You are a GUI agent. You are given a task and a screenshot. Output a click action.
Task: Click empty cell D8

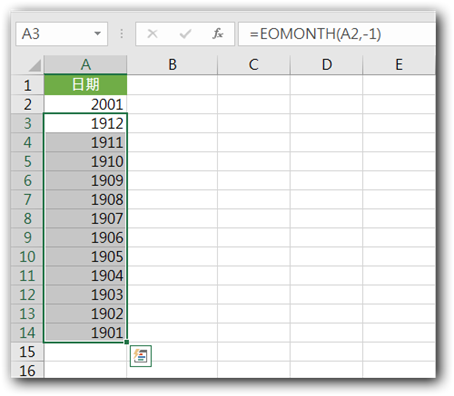click(x=326, y=218)
